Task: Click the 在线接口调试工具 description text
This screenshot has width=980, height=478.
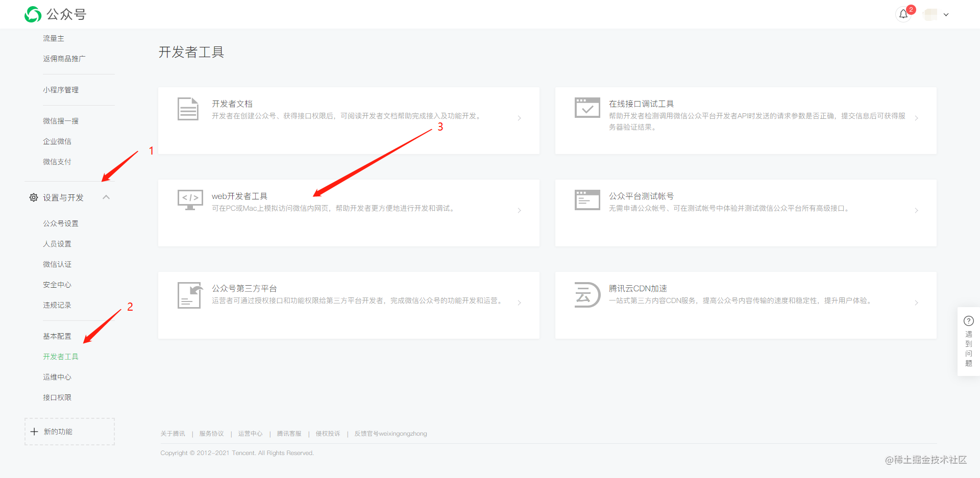Action: [757, 121]
